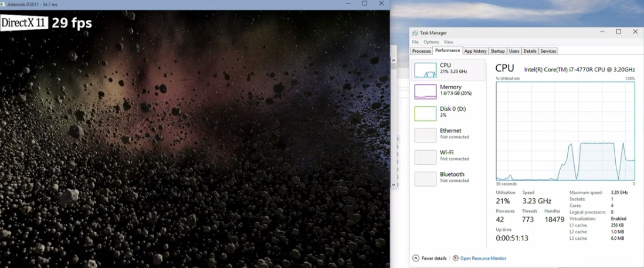This screenshot has height=268, width=644.
Task: Select the Wi-Fi performance item
Action: [450, 155]
